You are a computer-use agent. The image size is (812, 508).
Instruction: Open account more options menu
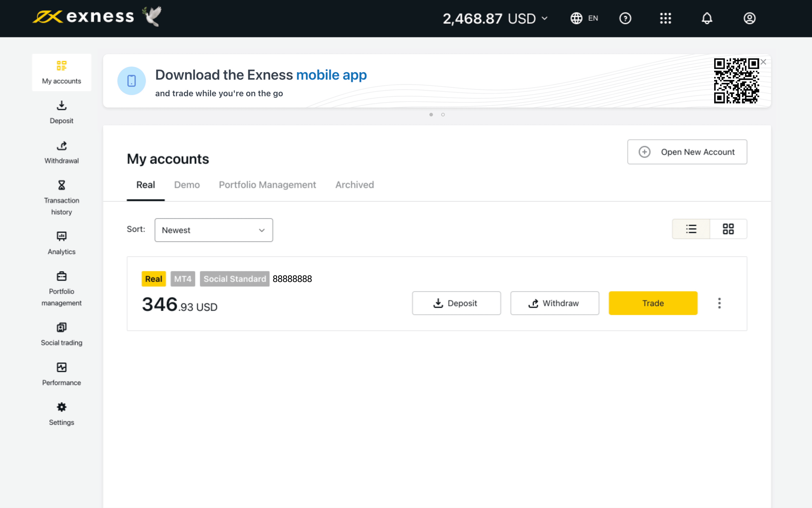(720, 303)
